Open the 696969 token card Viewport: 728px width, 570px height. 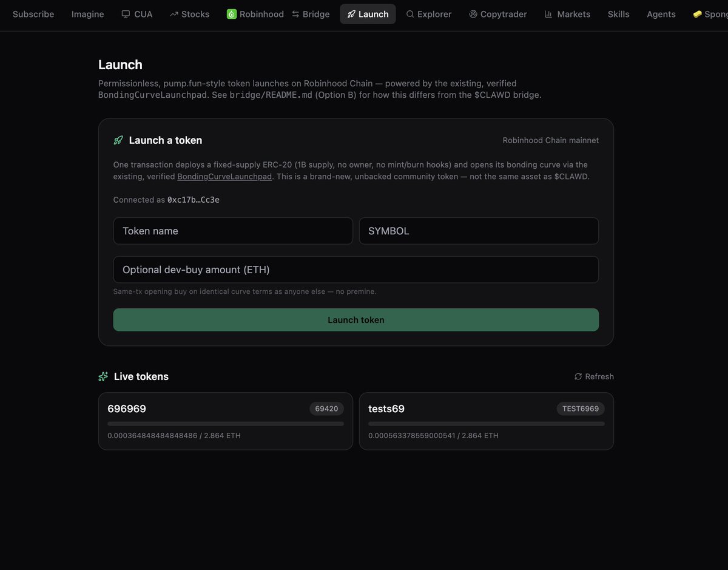point(226,421)
